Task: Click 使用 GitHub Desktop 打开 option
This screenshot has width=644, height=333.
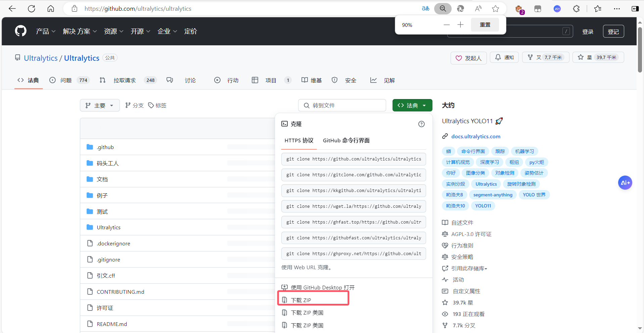Action: (318, 287)
